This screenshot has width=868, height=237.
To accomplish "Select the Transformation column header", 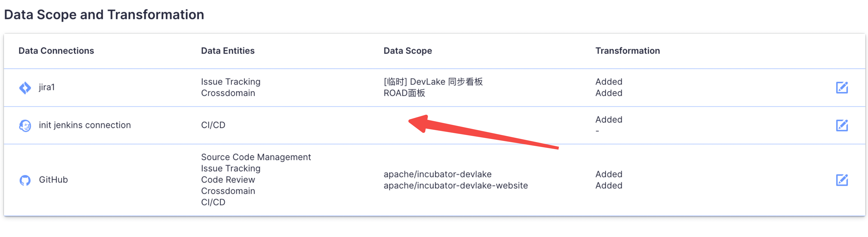I will pos(628,50).
